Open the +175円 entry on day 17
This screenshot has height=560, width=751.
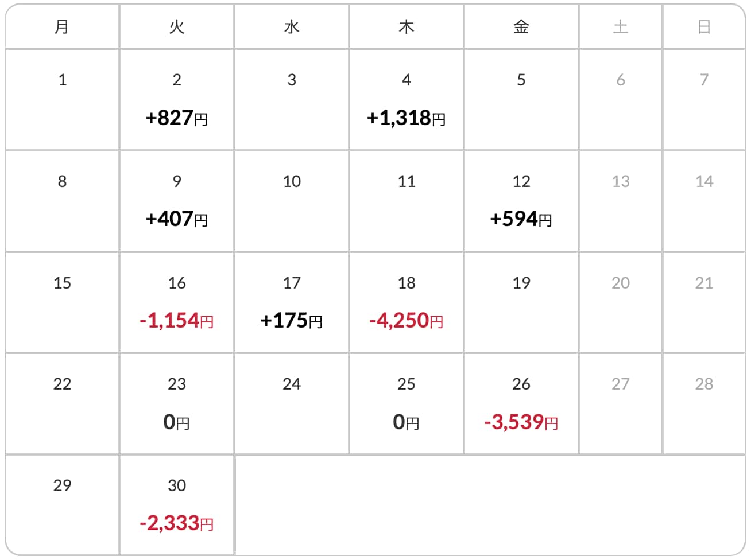click(x=291, y=321)
